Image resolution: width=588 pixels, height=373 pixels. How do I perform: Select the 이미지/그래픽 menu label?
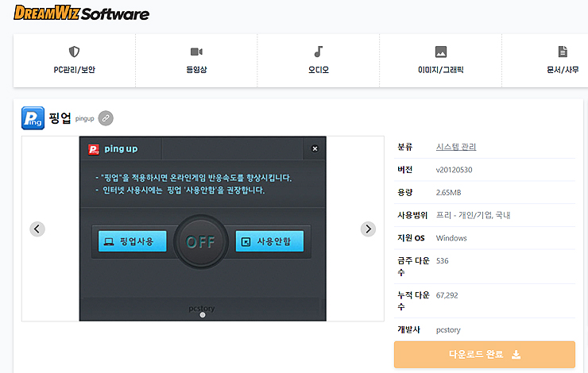(441, 70)
